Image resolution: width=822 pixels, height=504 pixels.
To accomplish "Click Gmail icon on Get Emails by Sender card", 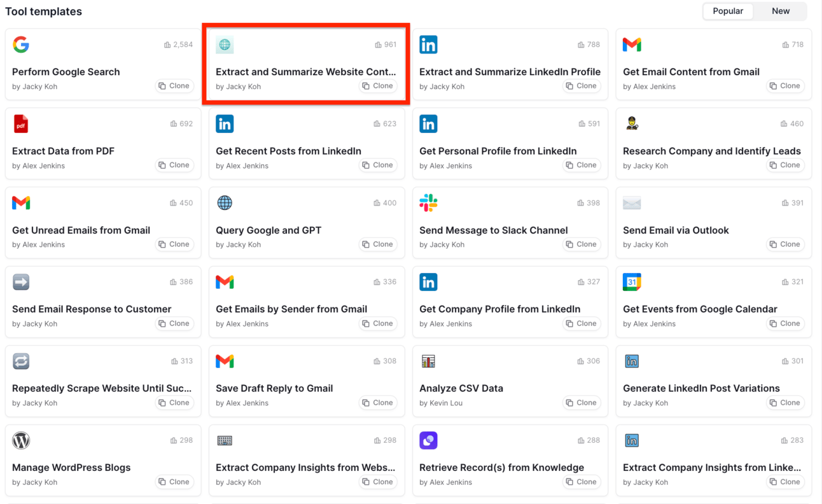I will [x=225, y=282].
